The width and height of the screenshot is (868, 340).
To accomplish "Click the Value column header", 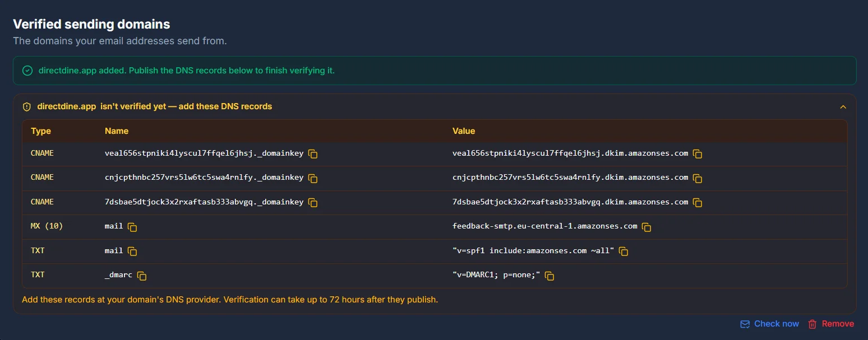I will pos(464,131).
